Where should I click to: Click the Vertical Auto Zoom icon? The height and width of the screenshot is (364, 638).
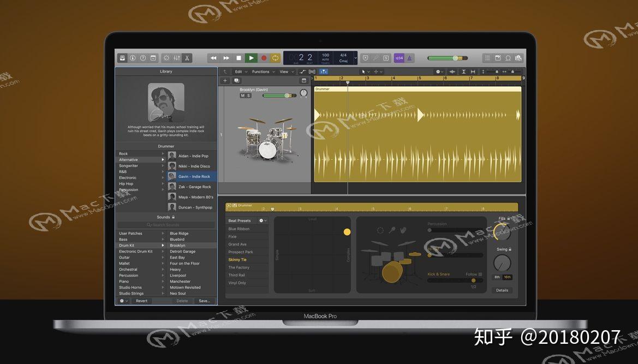pos(463,71)
